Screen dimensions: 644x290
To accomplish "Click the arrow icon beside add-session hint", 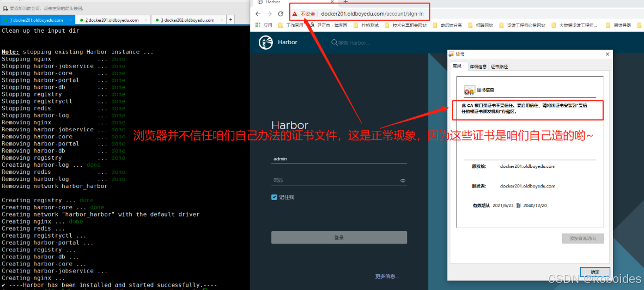I will 6,8.
